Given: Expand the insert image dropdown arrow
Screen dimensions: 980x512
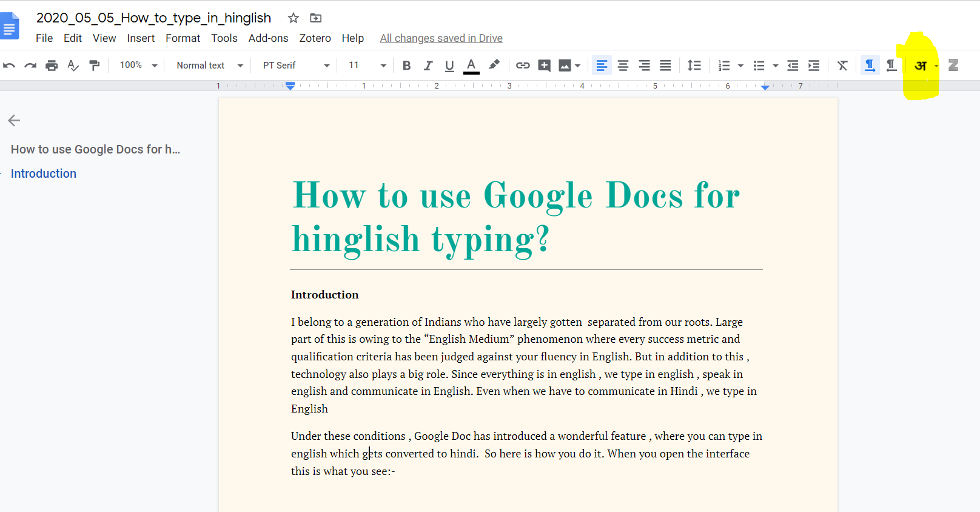Looking at the screenshot, I should [577, 66].
